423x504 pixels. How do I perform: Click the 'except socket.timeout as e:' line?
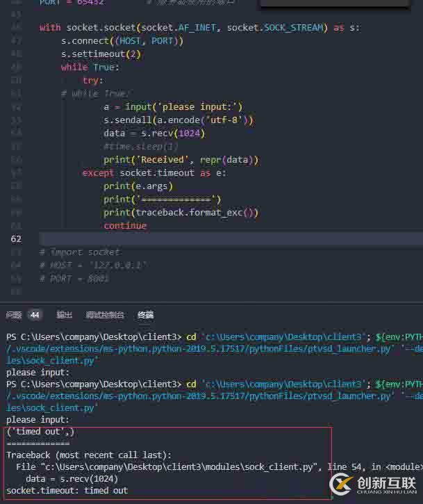[x=154, y=173]
